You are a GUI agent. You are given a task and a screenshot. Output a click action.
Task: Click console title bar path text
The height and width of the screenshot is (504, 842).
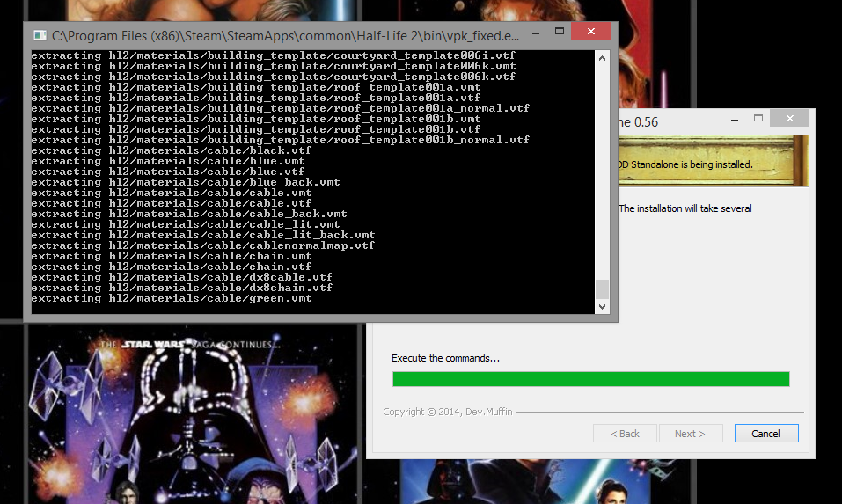click(x=285, y=36)
